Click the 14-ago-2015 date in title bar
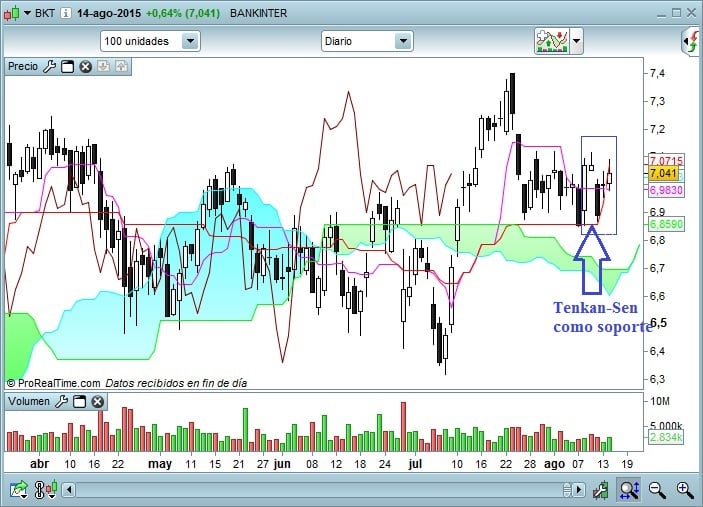703x507 pixels. 108,13
